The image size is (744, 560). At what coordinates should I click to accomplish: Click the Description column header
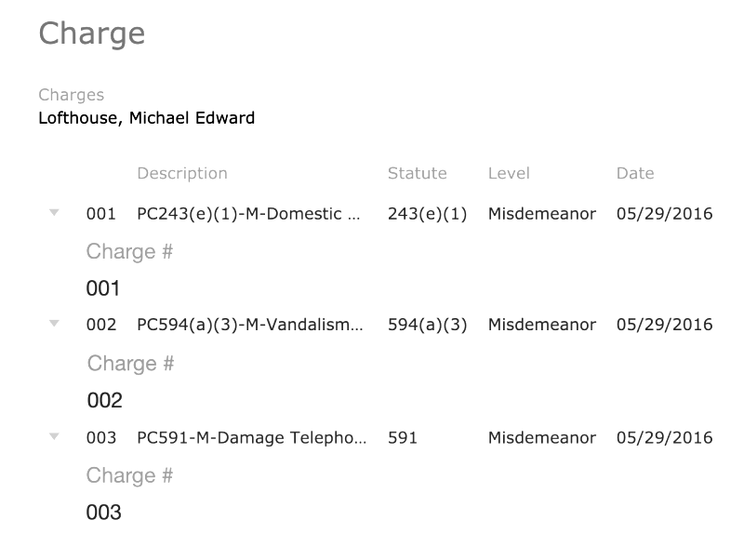click(181, 173)
